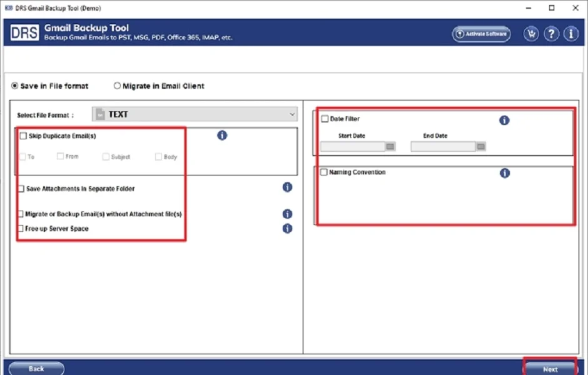Viewport: 588px width, 375px height.
Task: Open the Start Date calendar picker
Action: (390, 147)
